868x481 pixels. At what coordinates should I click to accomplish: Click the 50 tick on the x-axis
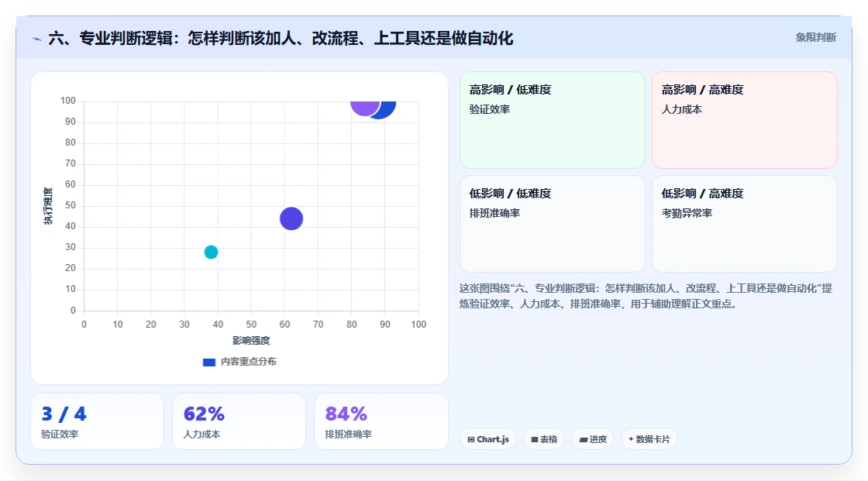(x=251, y=325)
